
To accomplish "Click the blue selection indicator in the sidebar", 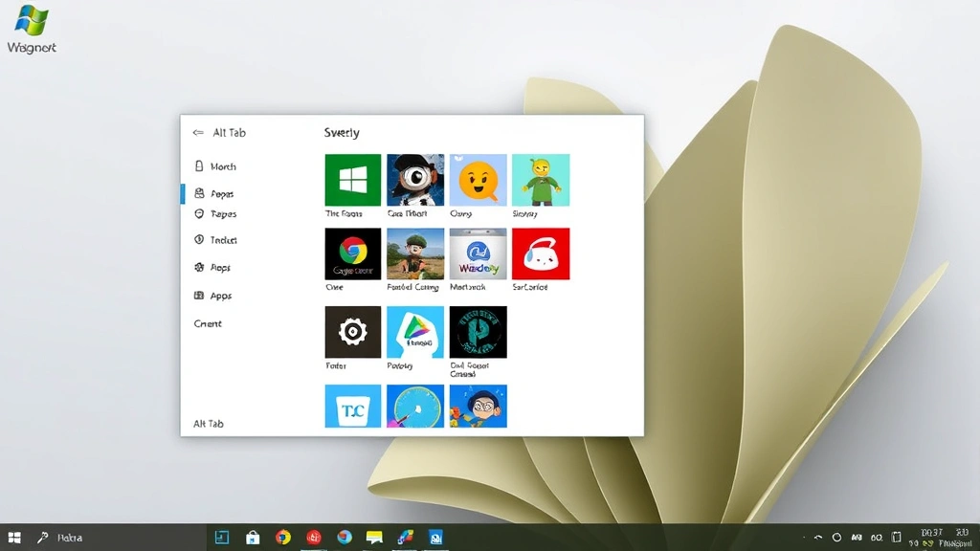I will pos(183,192).
